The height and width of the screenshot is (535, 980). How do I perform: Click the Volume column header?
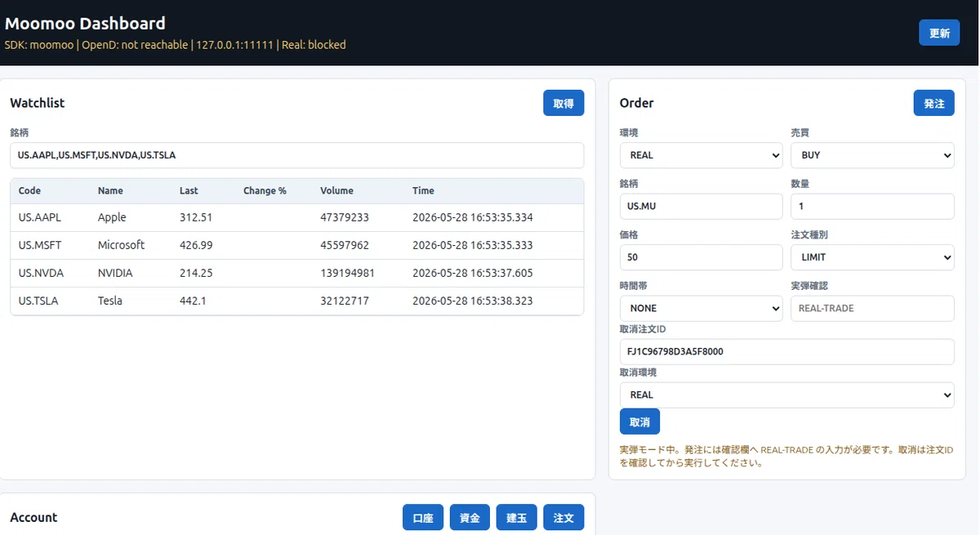pos(336,190)
